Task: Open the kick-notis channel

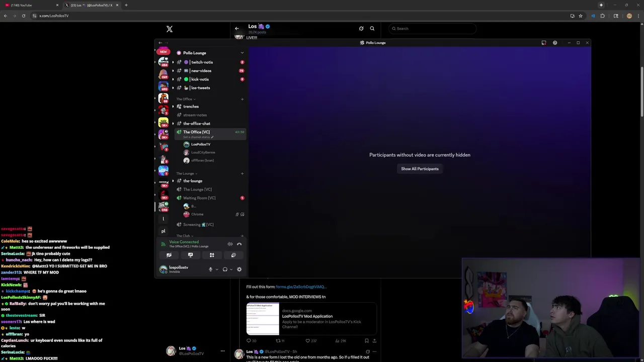Action: coord(210,79)
